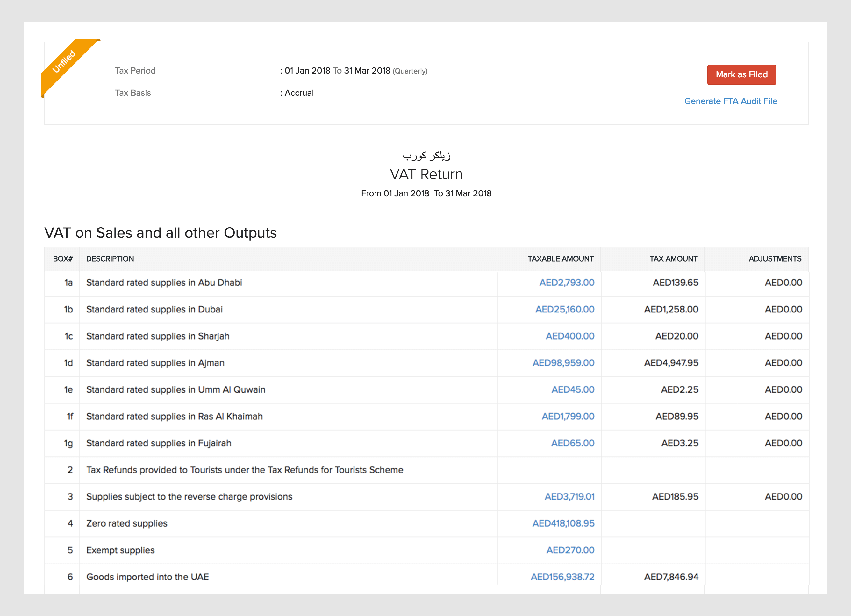Viewport: 851px width, 616px height.
Task: Open goods imported amount AED156,938.72
Action: (x=562, y=577)
